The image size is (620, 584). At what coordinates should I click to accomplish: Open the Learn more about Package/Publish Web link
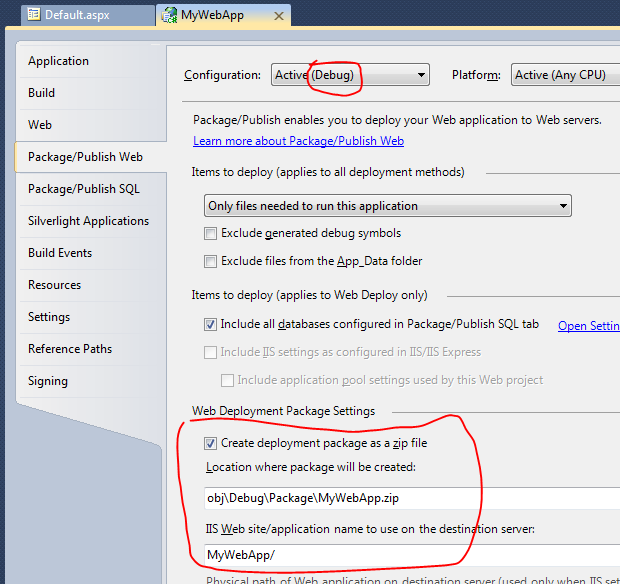pos(299,141)
